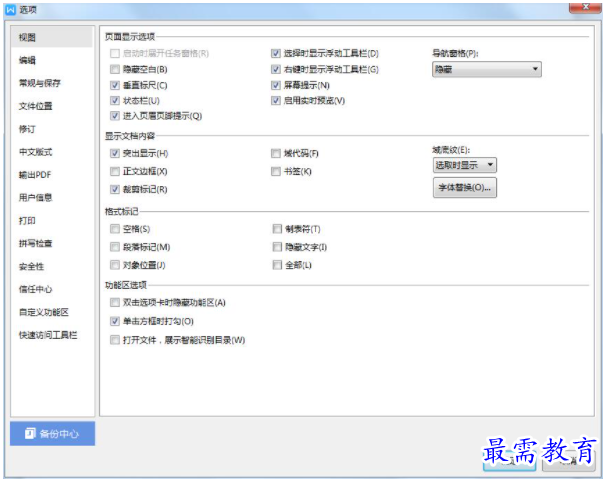Enable 打开文件，展示智能识别目录(W)

115,340
